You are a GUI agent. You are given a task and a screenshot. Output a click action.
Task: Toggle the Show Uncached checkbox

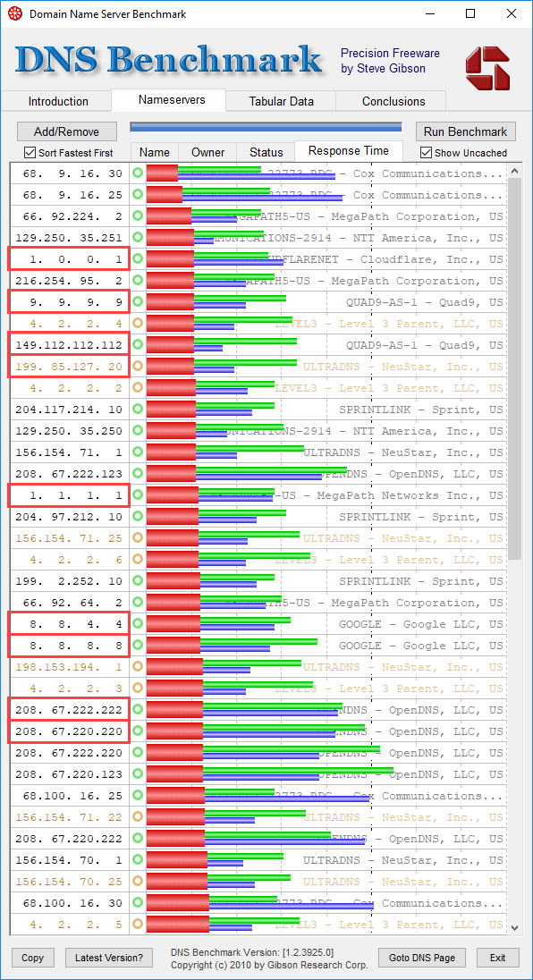(x=427, y=152)
